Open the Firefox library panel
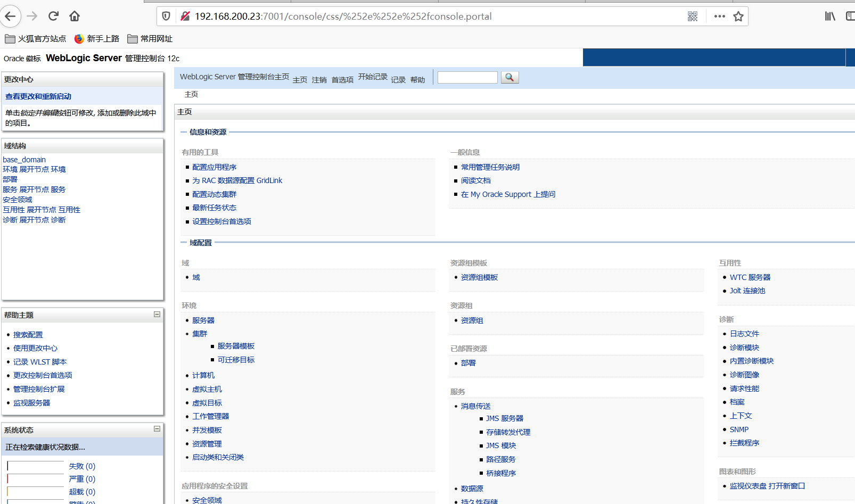855x504 pixels. point(830,16)
